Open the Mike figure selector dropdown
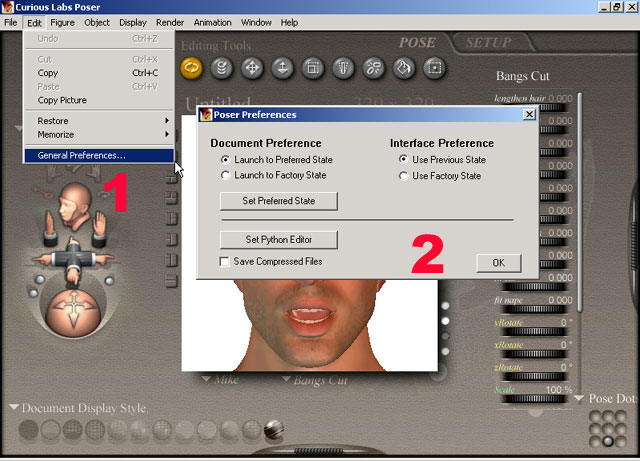640x461 pixels. 220,380
